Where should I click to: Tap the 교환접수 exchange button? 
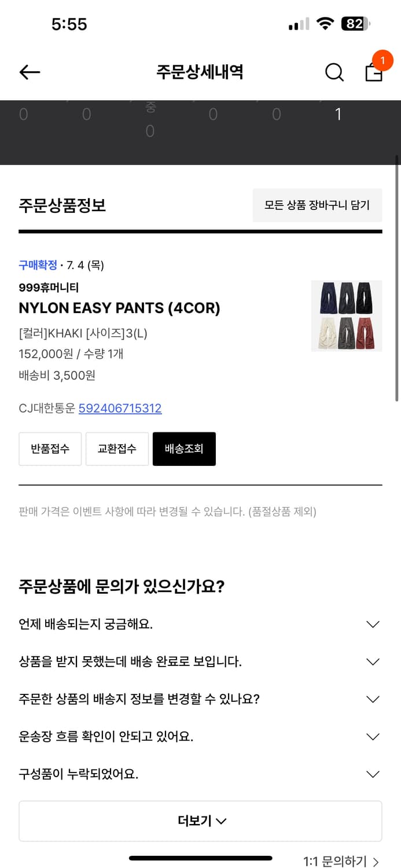click(x=117, y=448)
